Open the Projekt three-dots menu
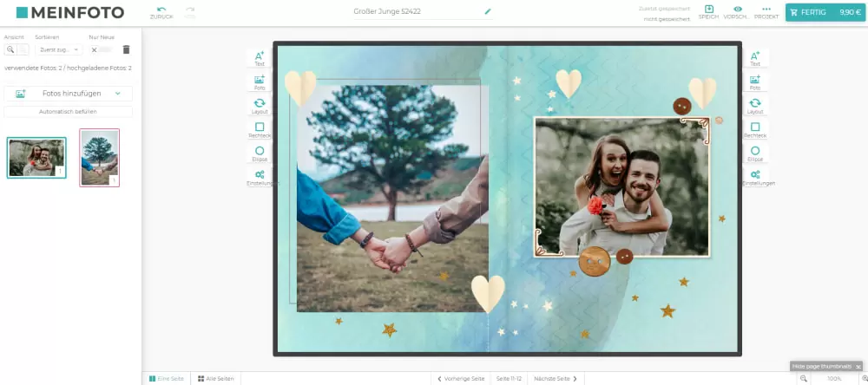Viewport: 868px width, 385px height. [x=766, y=11]
